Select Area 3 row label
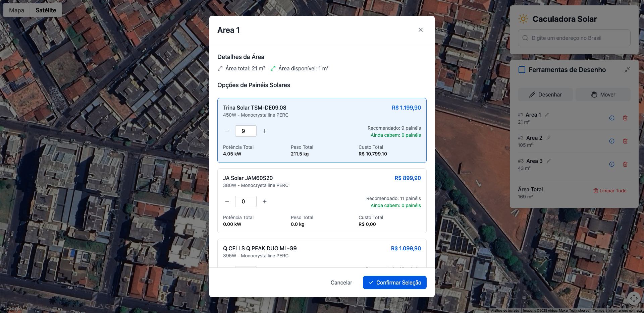The image size is (644, 313). 534,161
